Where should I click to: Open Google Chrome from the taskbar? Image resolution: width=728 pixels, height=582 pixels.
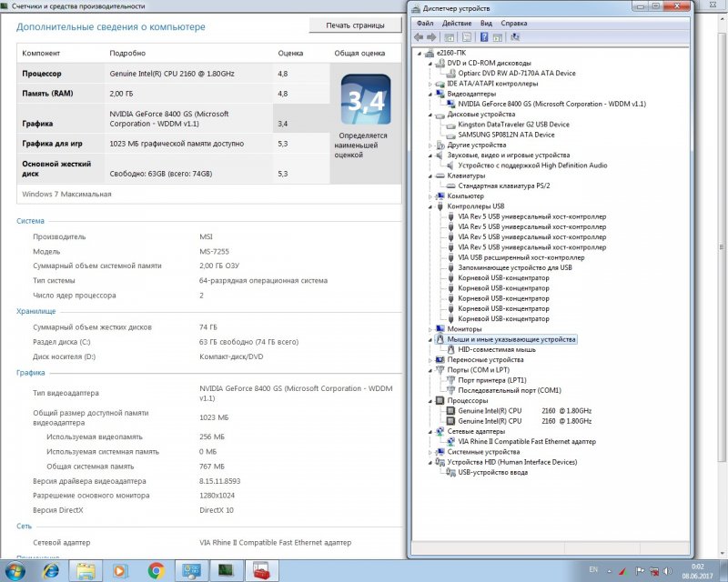pyautogui.click(x=157, y=571)
